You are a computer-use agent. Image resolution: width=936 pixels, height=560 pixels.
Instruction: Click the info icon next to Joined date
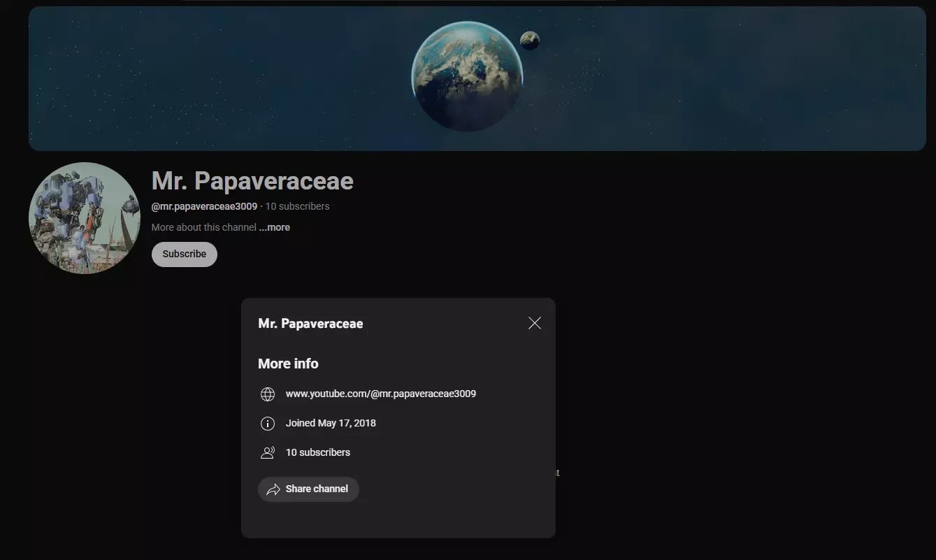(268, 424)
